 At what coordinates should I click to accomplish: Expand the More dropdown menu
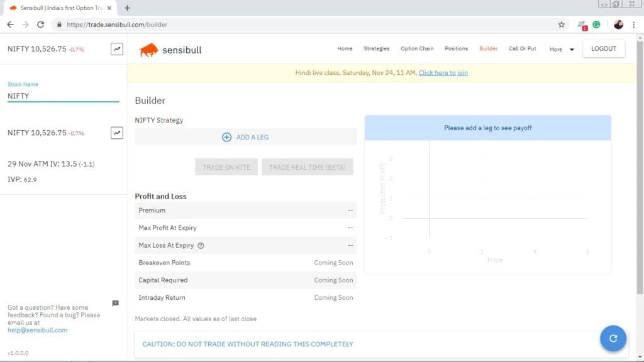pos(562,49)
